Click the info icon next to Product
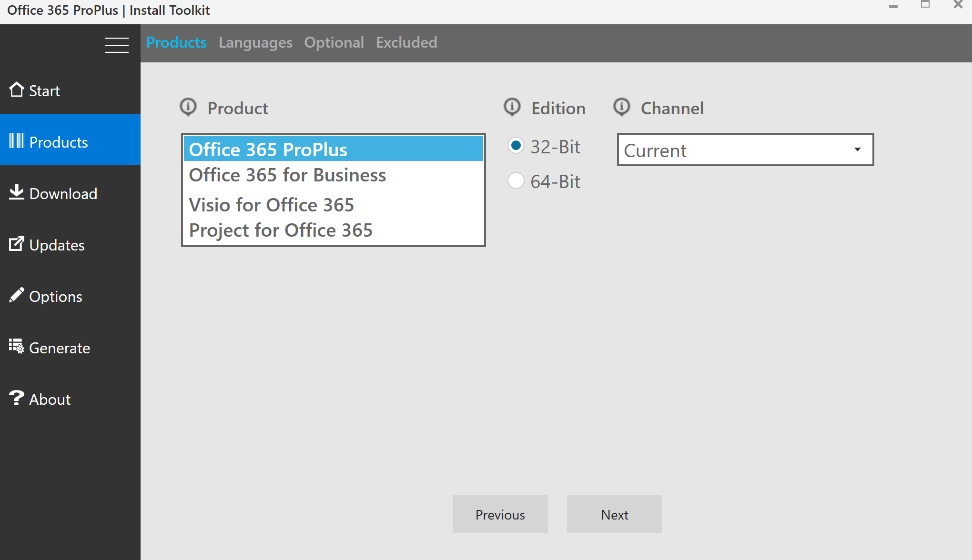This screenshot has height=560, width=972. tap(188, 107)
